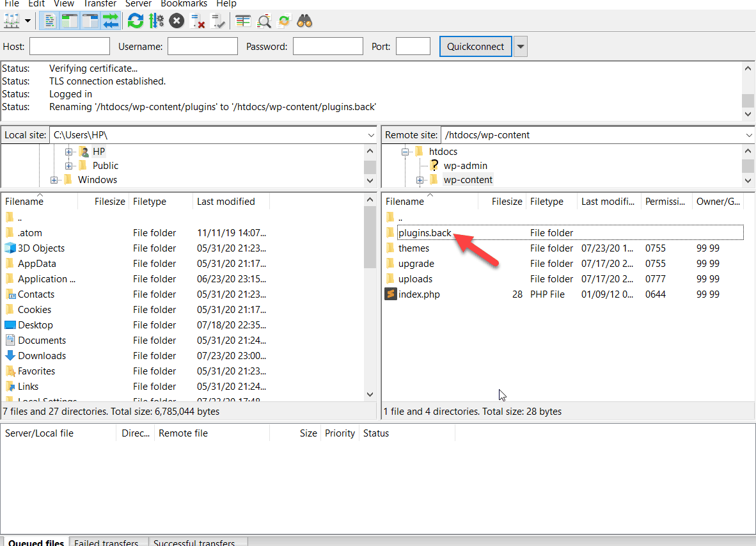
Task: Switch to Failed transfers tab
Action: (109, 542)
